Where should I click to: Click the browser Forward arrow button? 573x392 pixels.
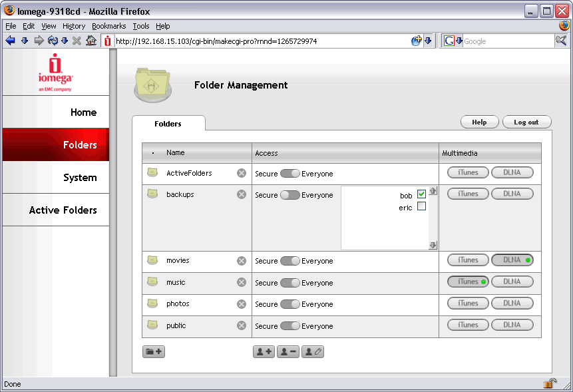point(39,41)
